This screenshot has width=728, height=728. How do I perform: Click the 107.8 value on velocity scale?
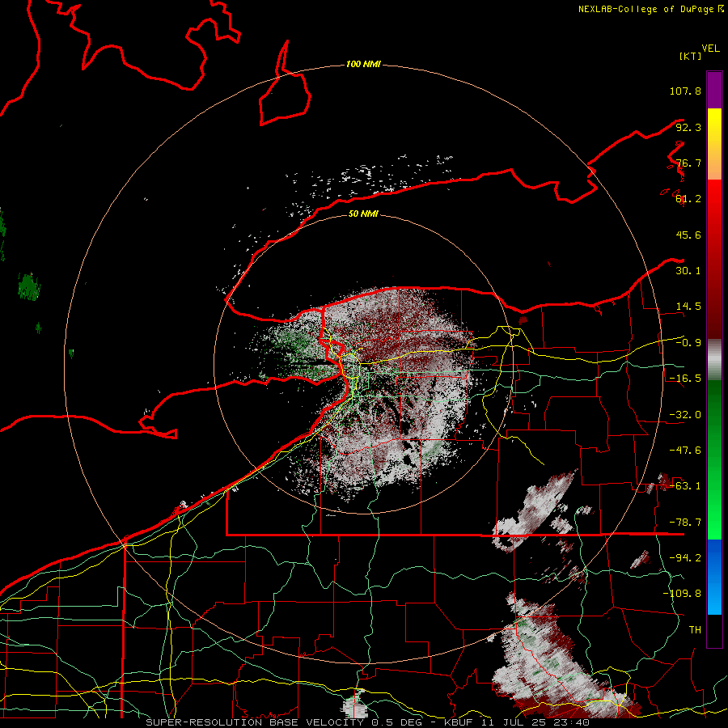pos(685,91)
